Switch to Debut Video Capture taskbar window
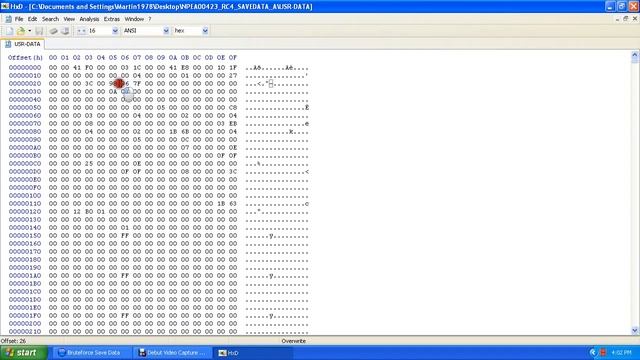This screenshot has height=360, width=640. [x=172, y=353]
